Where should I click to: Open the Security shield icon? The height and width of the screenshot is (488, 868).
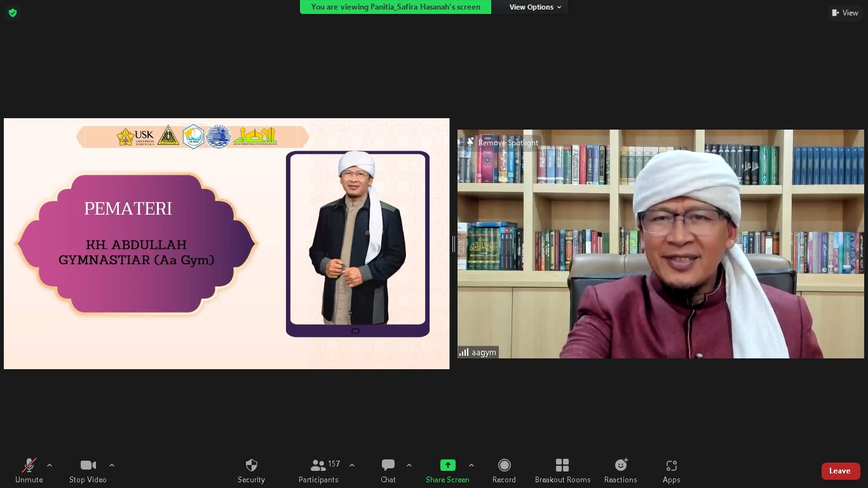tap(251, 466)
